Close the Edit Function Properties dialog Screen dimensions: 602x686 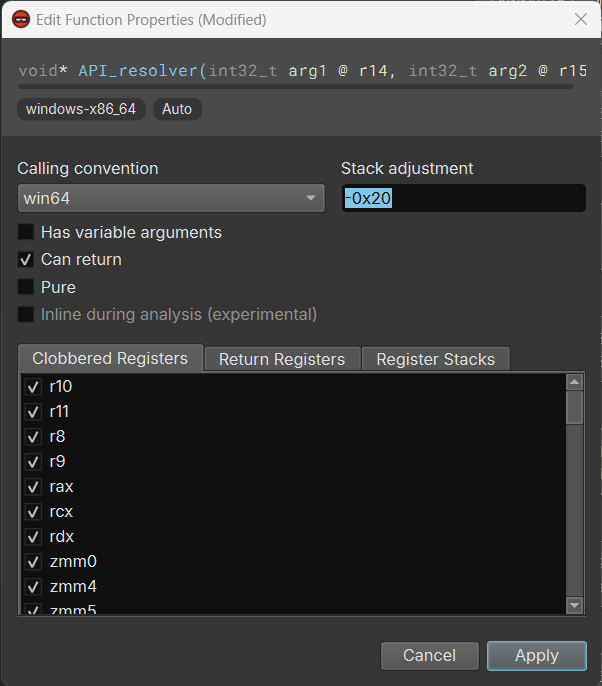[581, 19]
